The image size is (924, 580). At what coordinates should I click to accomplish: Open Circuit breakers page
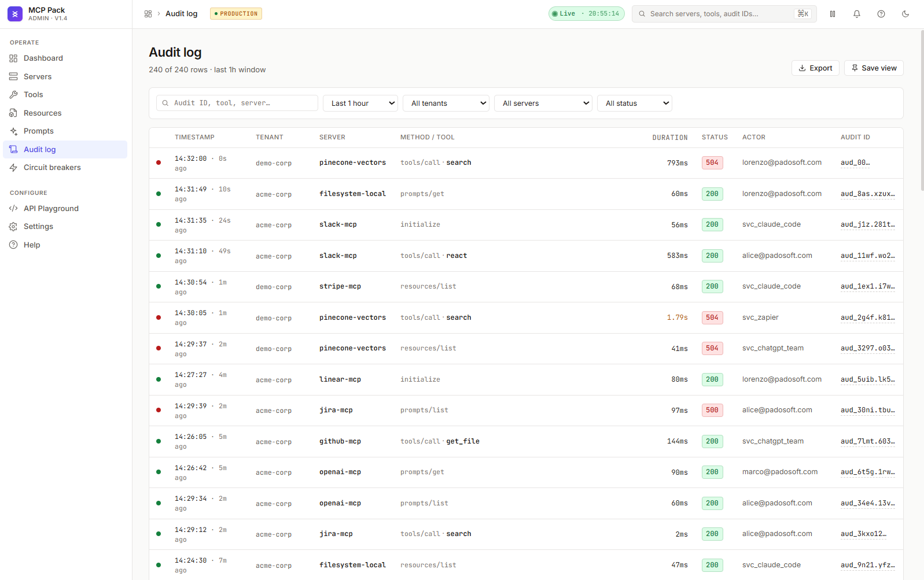pyautogui.click(x=65, y=168)
